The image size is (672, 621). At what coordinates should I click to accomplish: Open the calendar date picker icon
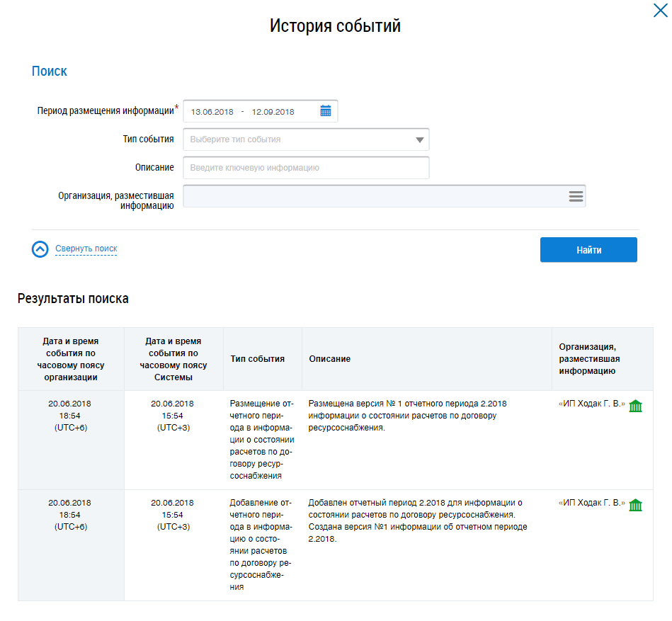326,111
